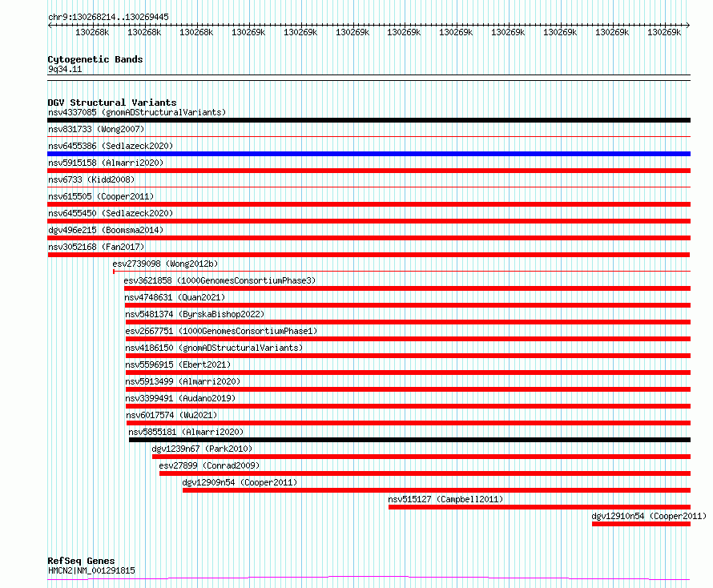Click esv3621858 1000GenomesConsortiumPhase3 label

(x=220, y=280)
